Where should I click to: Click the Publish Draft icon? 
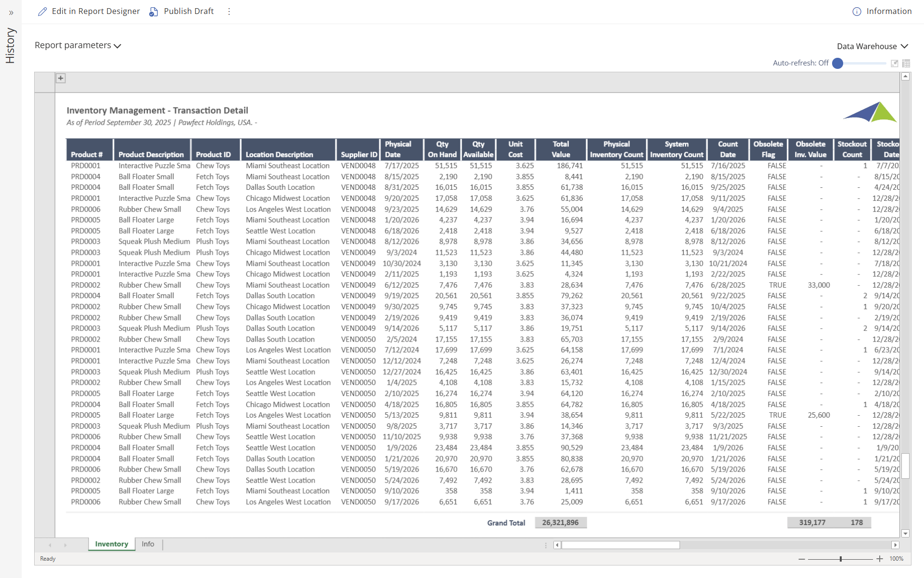[x=154, y=11]
